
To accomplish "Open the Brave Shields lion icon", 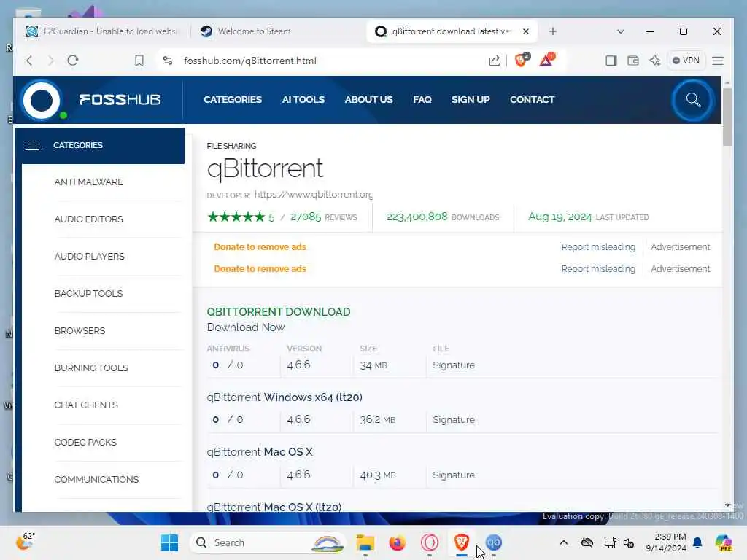I will pyautogui.click(x=522, y=60).
